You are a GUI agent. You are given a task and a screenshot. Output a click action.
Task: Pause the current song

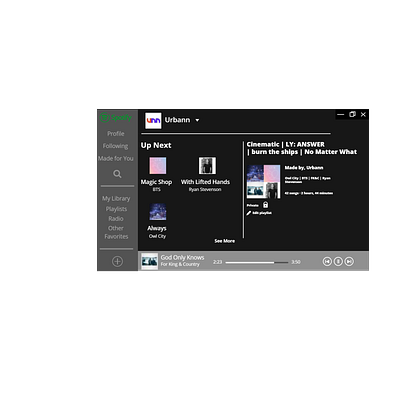click(338, 262)
